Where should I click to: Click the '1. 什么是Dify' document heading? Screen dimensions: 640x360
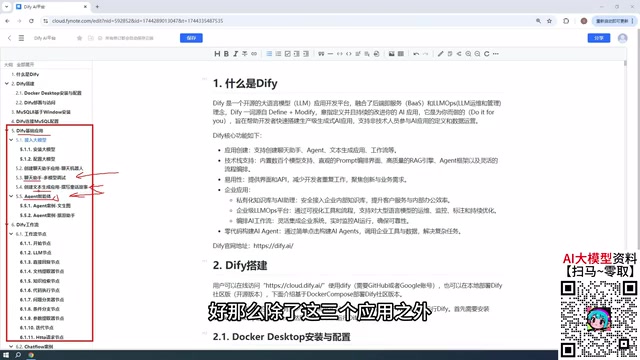pyautogui.click(x=245, y=83)
